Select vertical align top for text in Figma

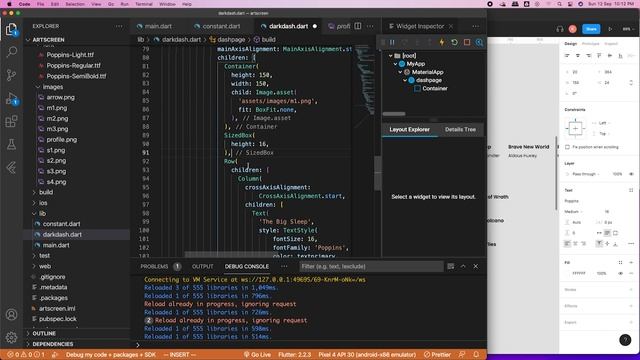[599, 244]
